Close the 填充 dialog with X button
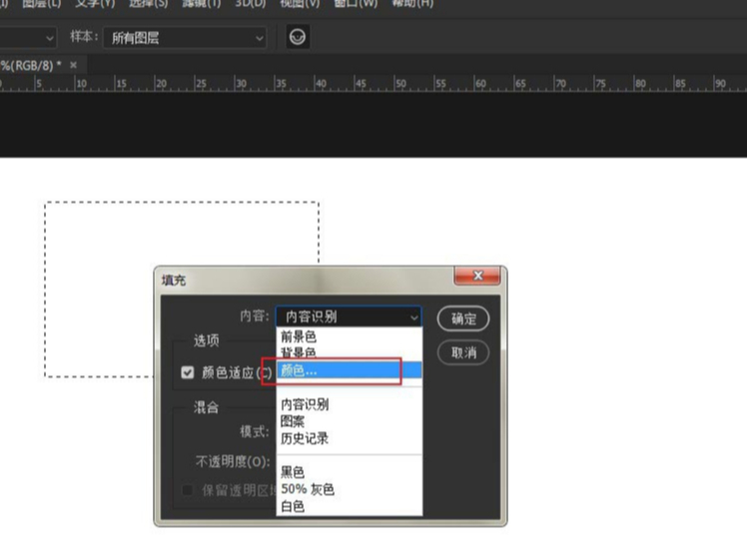 click(x=477, y=276)
